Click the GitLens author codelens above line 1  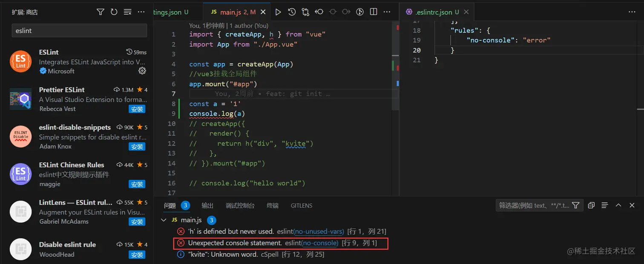(x=229, y=26)
